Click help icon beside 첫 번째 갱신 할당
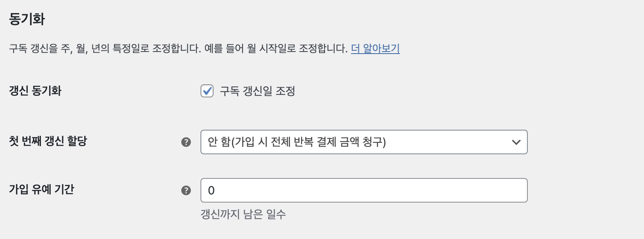Viewport: 644px width, 239px height. (186, 142)
